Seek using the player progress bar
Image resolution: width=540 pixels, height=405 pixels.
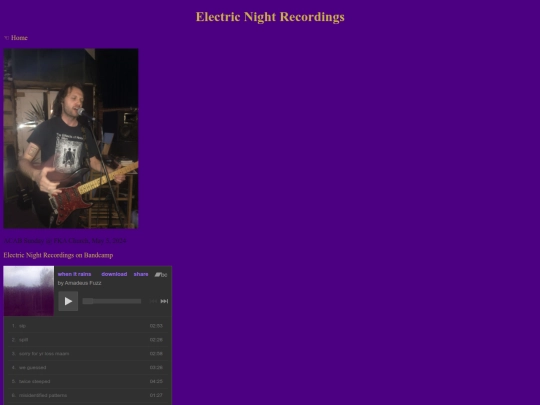click(112, 301)
